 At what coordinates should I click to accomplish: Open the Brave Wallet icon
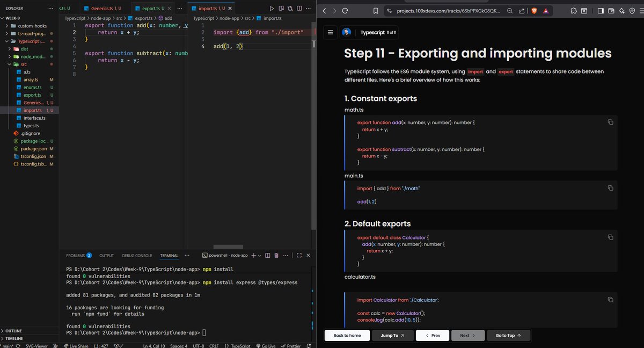[611, 11]
